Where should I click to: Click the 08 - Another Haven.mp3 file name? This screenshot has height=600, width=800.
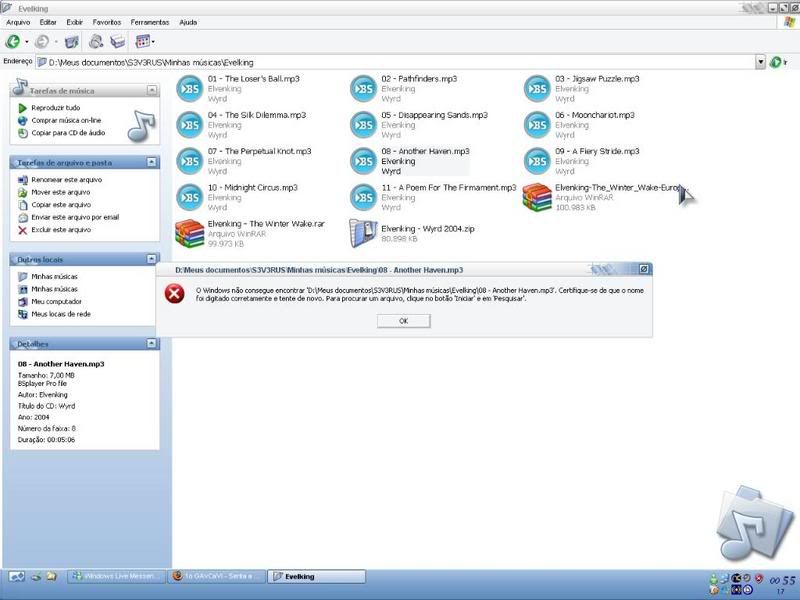point(425,151)
